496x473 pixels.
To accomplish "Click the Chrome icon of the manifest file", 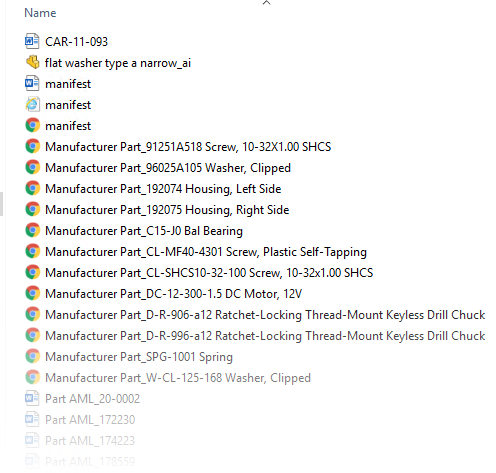I will click(x=32, y=125).
